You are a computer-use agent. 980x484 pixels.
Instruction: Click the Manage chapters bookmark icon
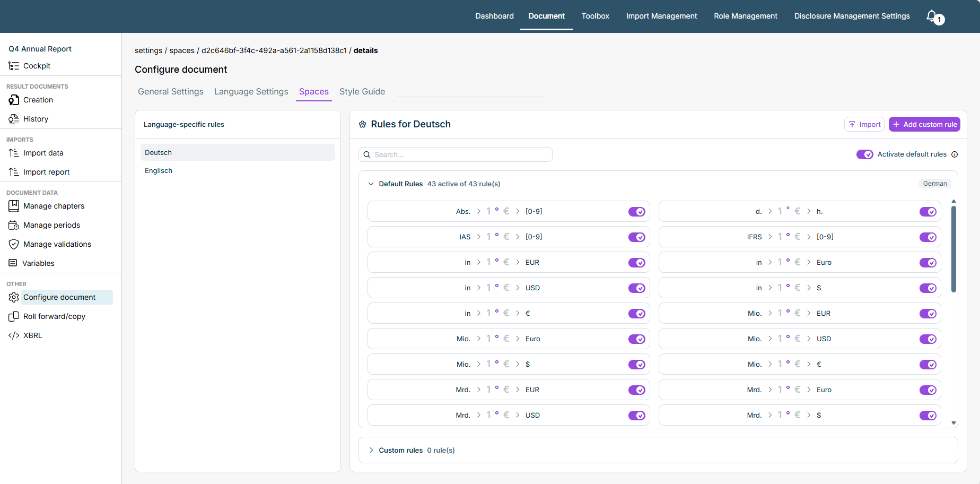14,206
